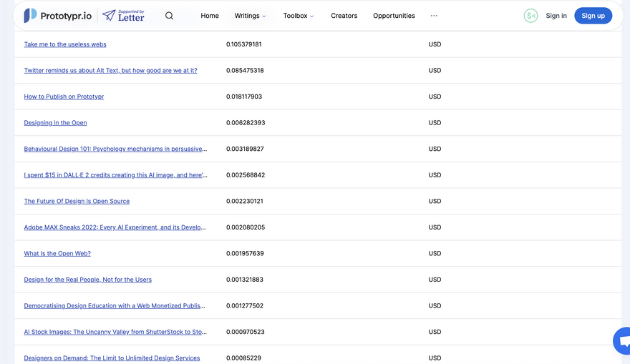Go to the Home menu item
Viewport: 630px width, 364px height.
210,16
